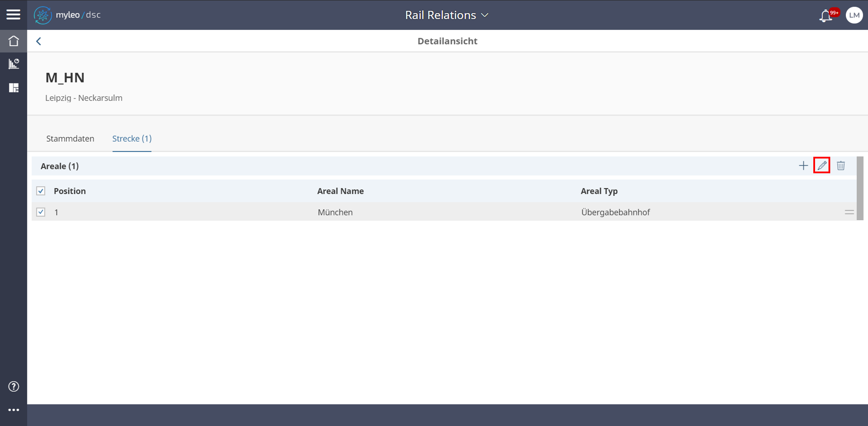Open the hamburger main menu
The width and height of the screenshot is (868, 426).
click(13, 15)
